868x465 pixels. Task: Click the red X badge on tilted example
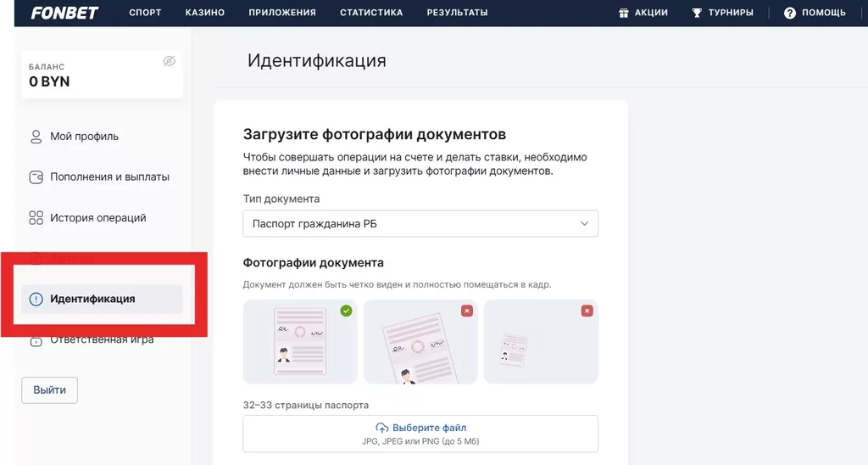(467, 311)
